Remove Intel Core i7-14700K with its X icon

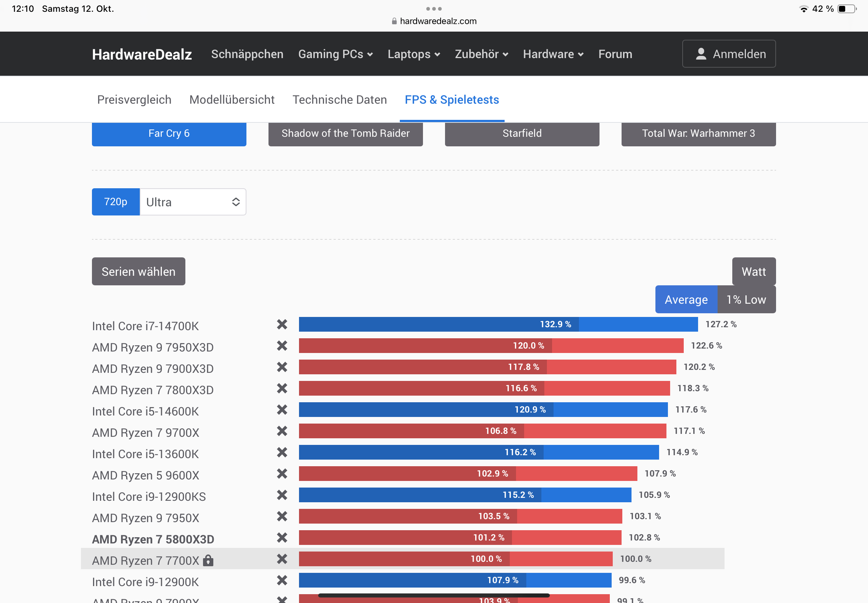282,324
